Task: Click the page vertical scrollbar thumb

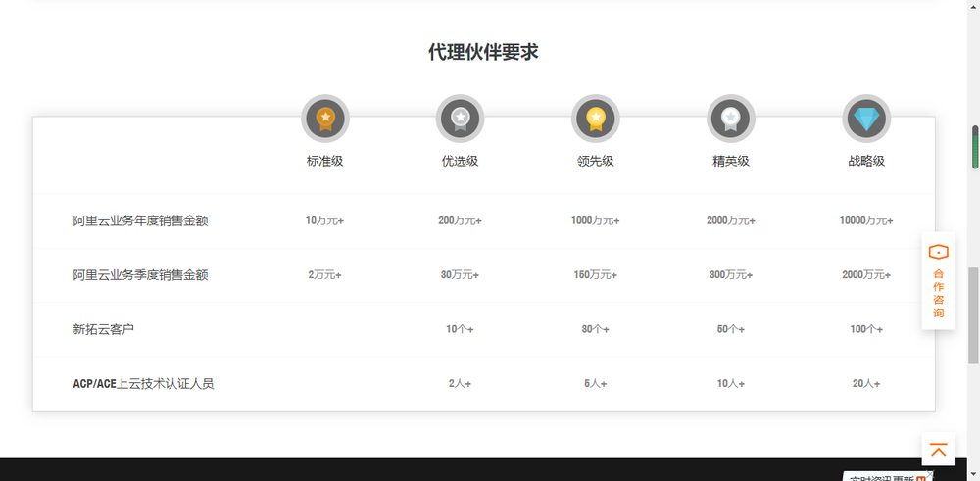Action: coord(973,315)
